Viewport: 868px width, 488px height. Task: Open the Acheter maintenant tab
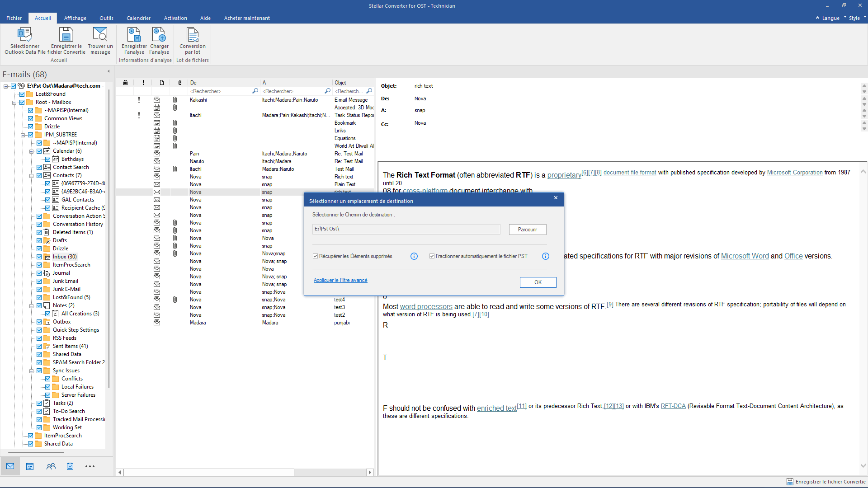click(247, 18)
